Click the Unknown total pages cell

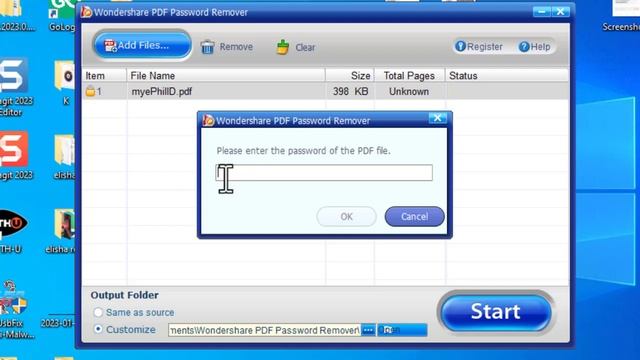[x=409, y=91]
